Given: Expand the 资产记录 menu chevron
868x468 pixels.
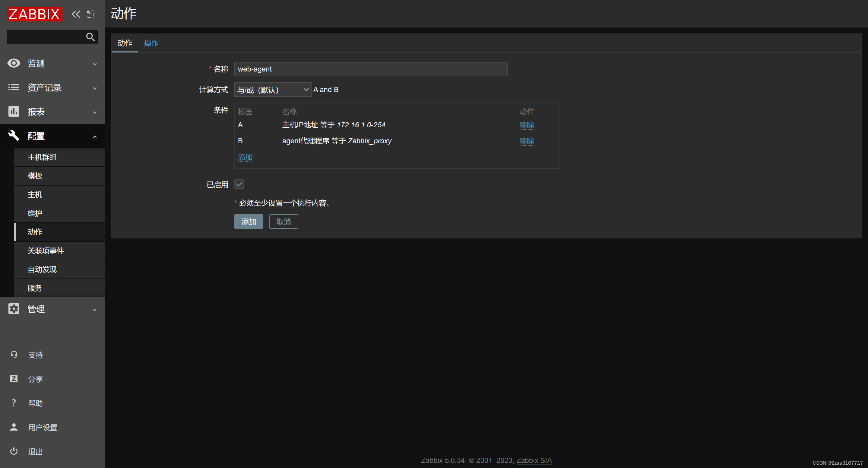Looking at the screenshot, I should 95,88.
